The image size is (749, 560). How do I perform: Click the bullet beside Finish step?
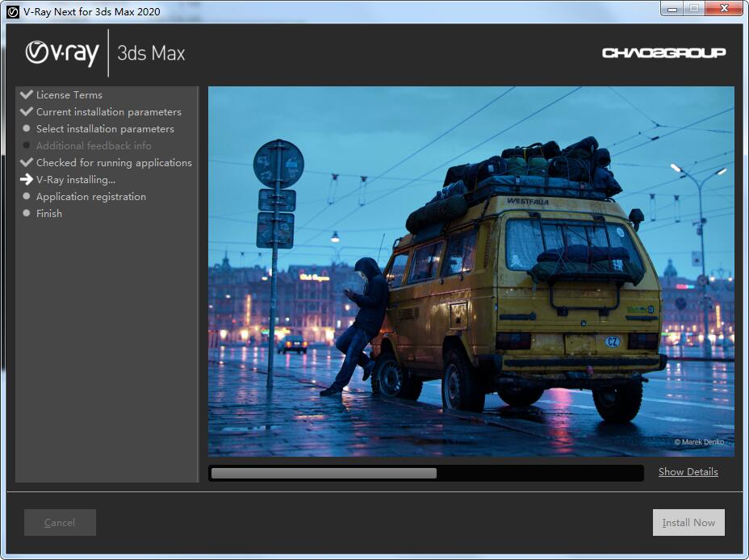tap(27, 213)
